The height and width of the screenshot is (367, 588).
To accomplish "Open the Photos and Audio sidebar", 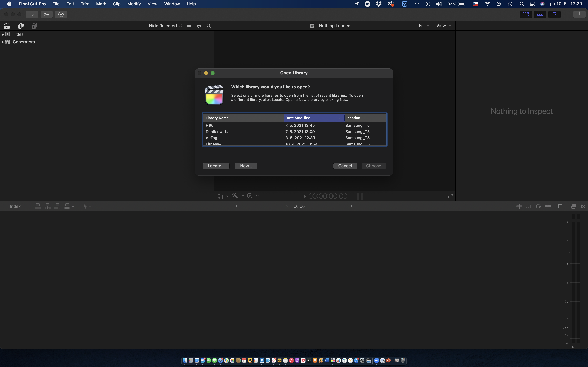I will [21, 26].
